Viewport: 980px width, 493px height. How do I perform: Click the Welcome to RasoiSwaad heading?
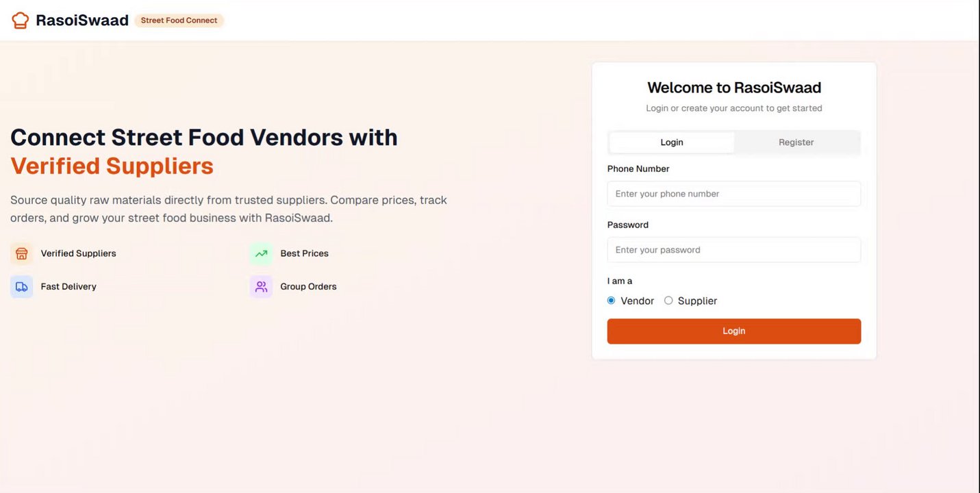(x=733, y=88)
